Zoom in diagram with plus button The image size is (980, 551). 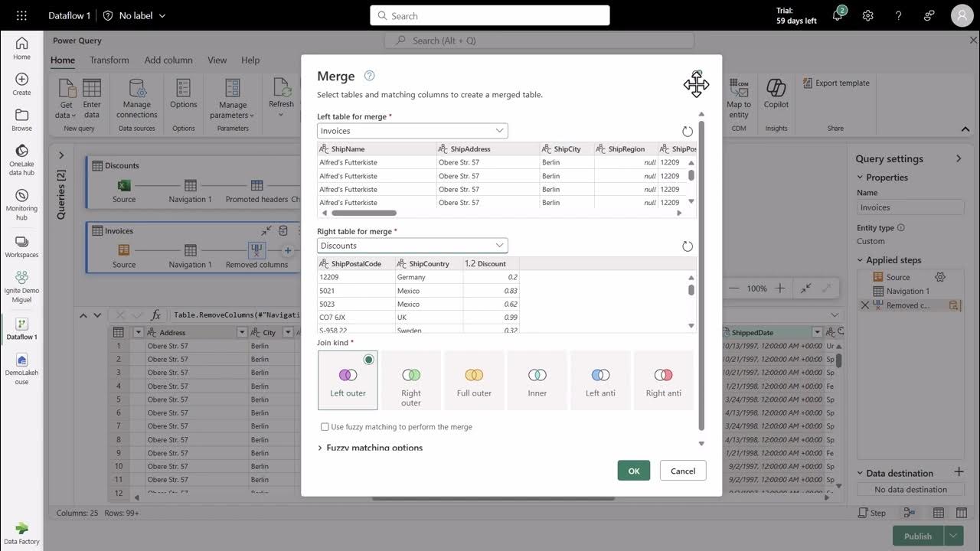point(779,289)
